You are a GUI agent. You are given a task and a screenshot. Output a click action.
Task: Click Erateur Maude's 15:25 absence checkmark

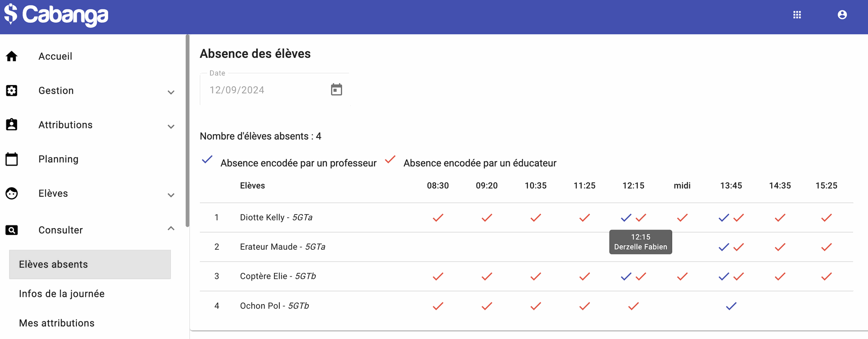[826, 247]
